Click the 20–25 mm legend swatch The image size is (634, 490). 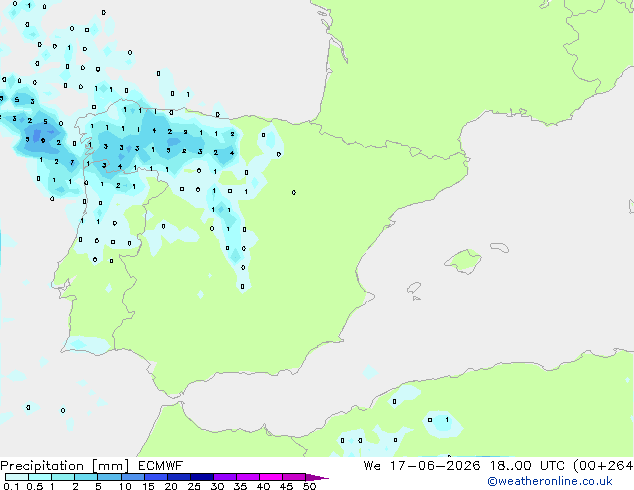pyautogui.click(x=179, y=477)
